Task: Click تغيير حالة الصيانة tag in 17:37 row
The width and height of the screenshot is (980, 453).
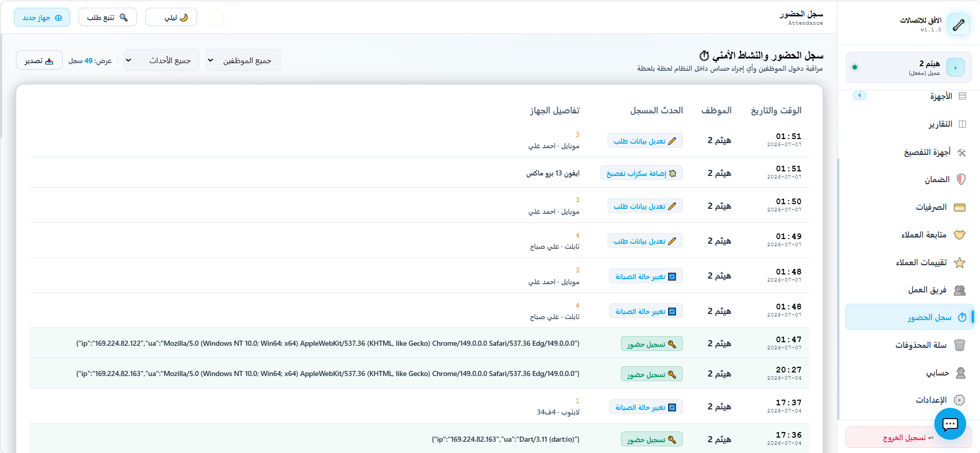Action: (x=646, y=407)
